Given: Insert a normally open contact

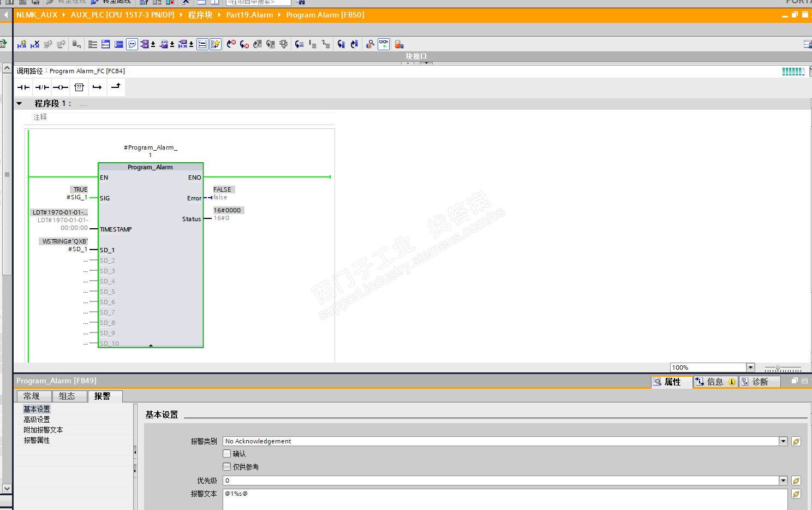Looking at the screenshot, I should pos(23,87).
